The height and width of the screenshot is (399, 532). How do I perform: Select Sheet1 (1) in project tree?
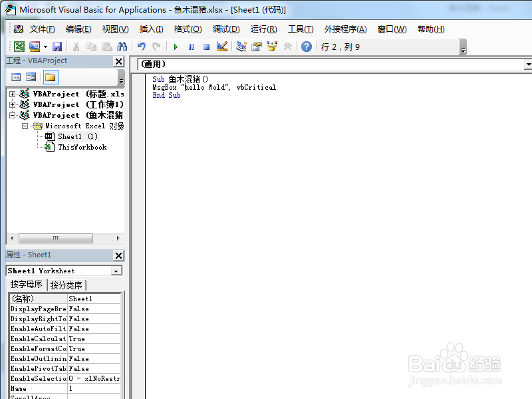coord(78,136)
